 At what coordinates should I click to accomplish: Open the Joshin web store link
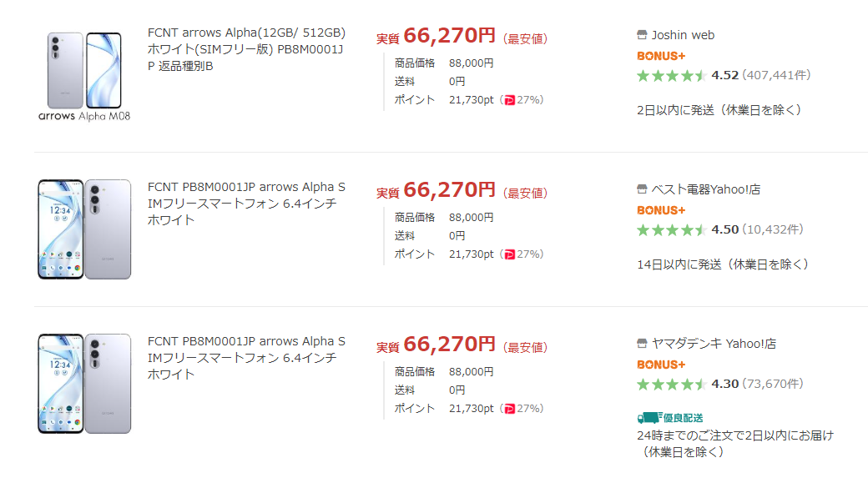pos(683,35)
